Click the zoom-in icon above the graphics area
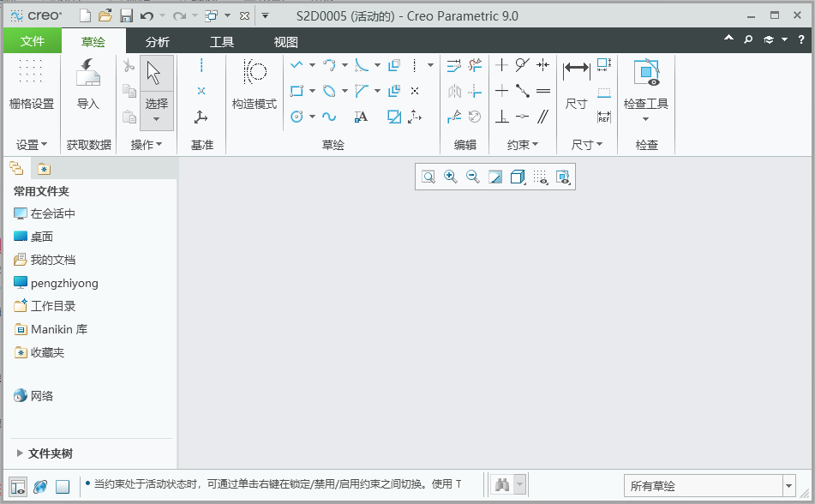The width and height of the screenshot is (815, 504). (x=450, y=177)
